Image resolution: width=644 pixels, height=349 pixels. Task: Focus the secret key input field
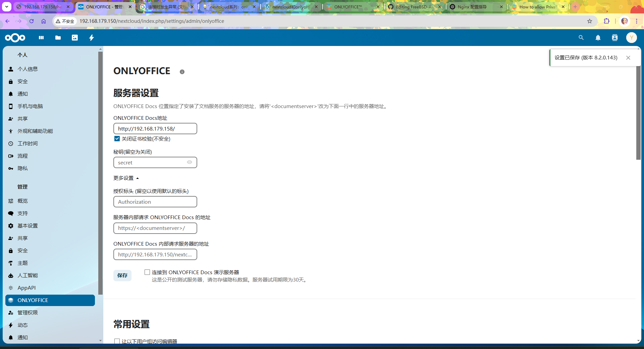click(x=155, y=162)
